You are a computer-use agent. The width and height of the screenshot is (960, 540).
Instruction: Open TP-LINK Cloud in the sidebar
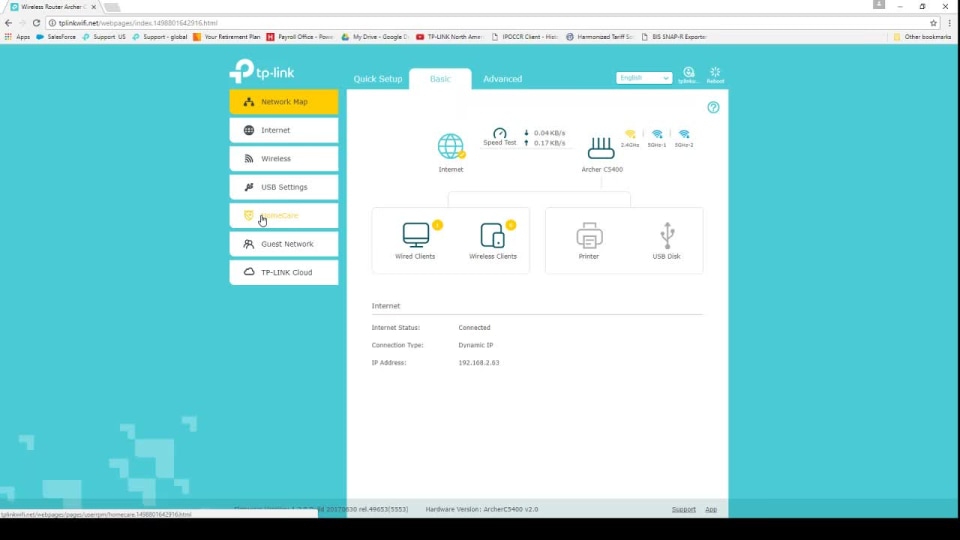[x=283, y=272]
